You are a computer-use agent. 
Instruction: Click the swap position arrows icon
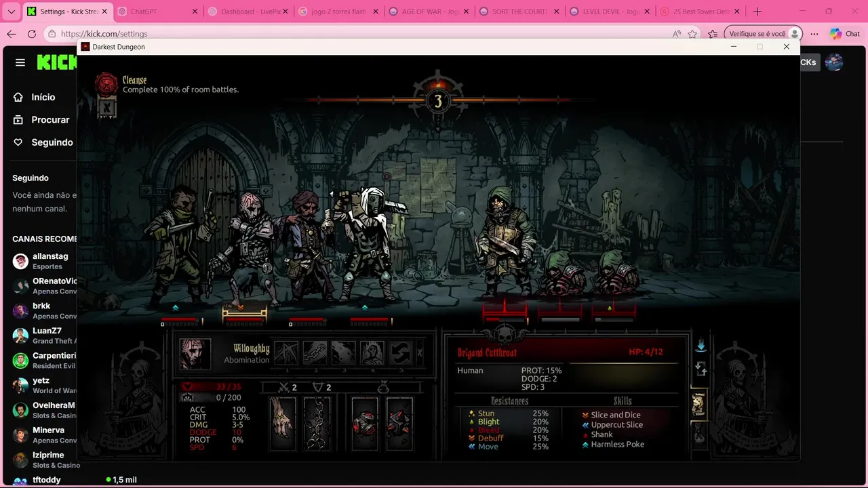701,369
